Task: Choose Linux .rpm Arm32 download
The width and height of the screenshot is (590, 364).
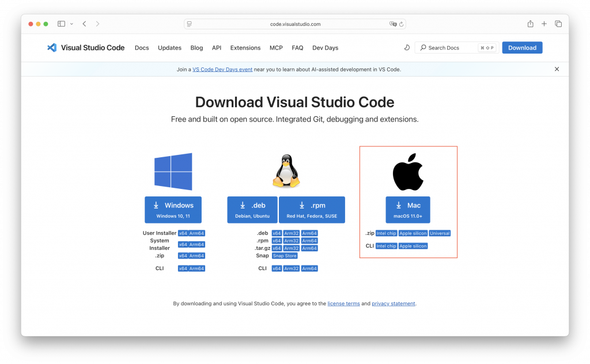Action: click(291, 241)
